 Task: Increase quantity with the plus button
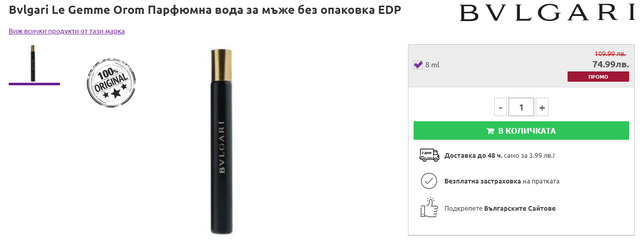[x=542, y=107]
